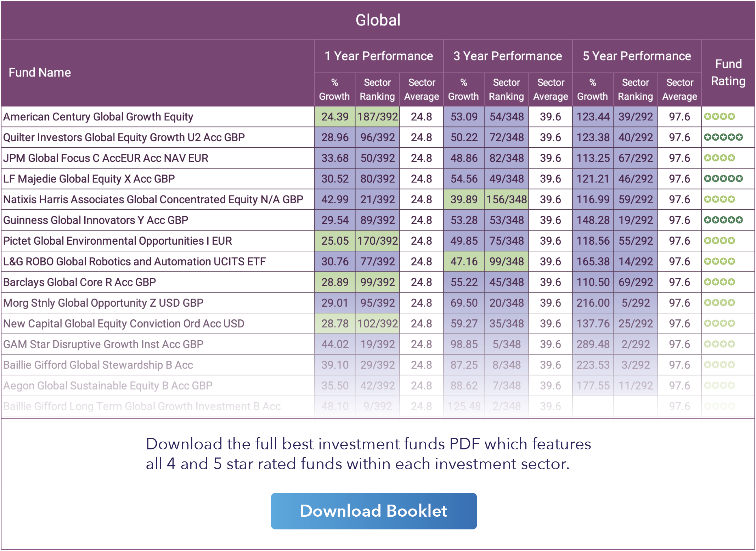Click the Global table title banner
Image resolution: width=756 pixels, height=551 pixels.
click(378, 20)
